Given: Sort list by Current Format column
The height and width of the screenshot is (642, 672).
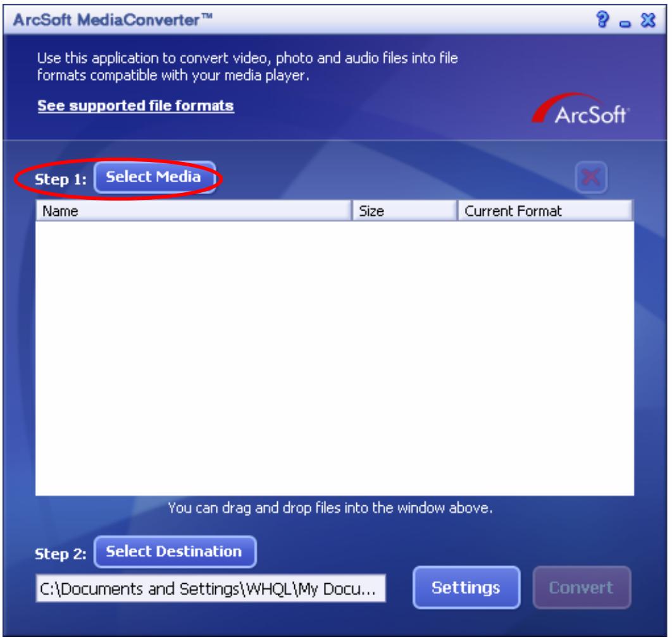Looking at the screenshot, I should coord(545,211).
